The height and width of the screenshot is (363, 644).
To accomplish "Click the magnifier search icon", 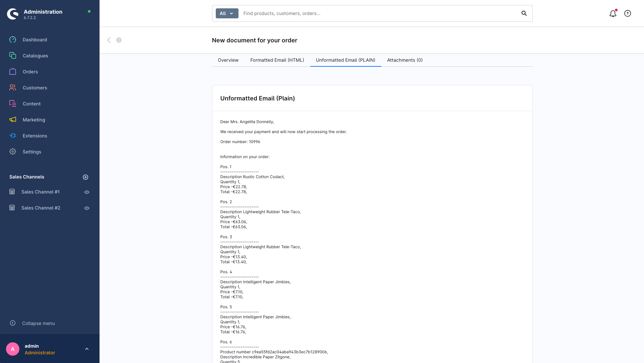I will point(524,13).
